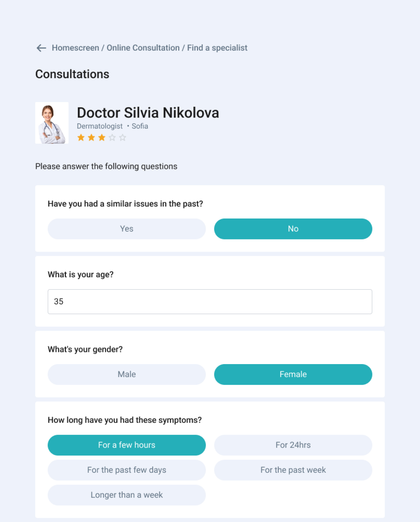The height and width of the screenshot is (522, 420).
Task: Go to Homescreen breadcrumb link
Action: tap(75, 48)
